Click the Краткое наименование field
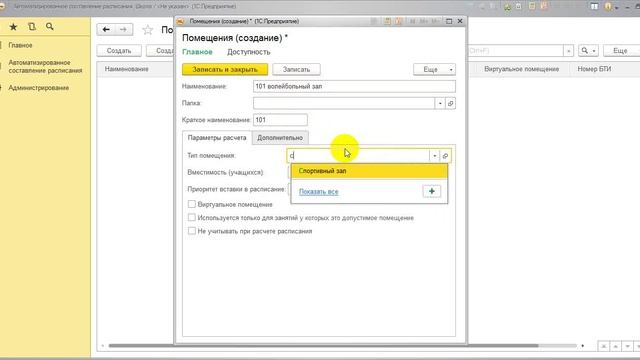 point(280,120)
